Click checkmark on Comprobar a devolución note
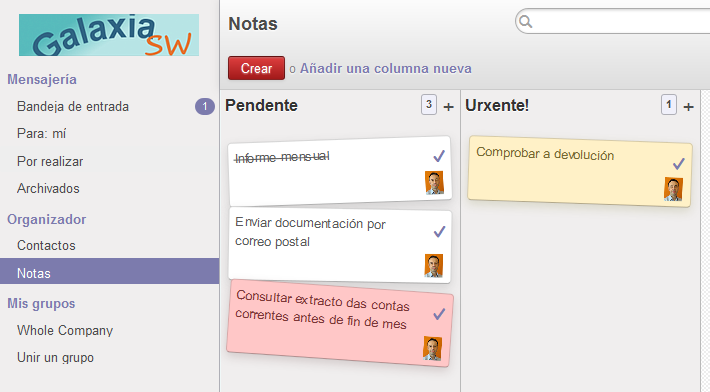Screen dimensions: 710x392 678,163
